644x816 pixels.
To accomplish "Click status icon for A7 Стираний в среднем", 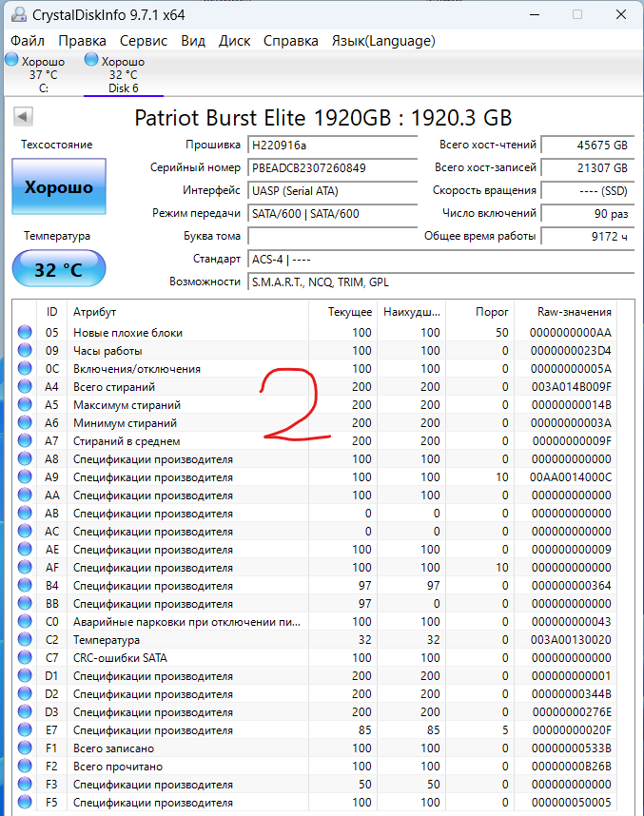I will [x=25, y=440].
